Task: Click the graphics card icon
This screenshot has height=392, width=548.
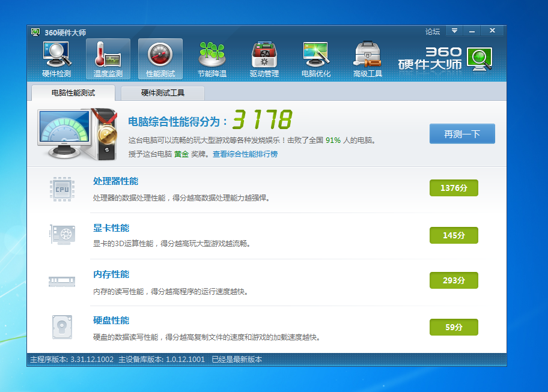Action: click(62, 234)
